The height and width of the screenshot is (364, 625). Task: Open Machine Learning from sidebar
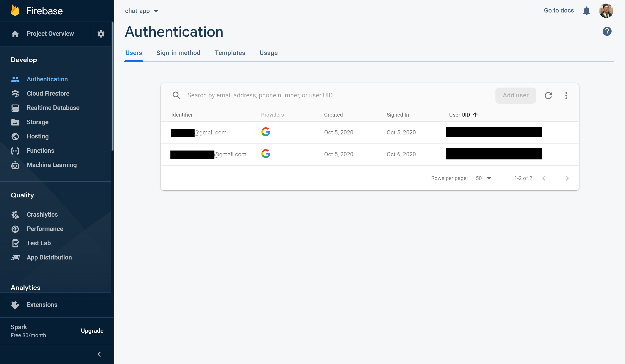coord(52,165)
